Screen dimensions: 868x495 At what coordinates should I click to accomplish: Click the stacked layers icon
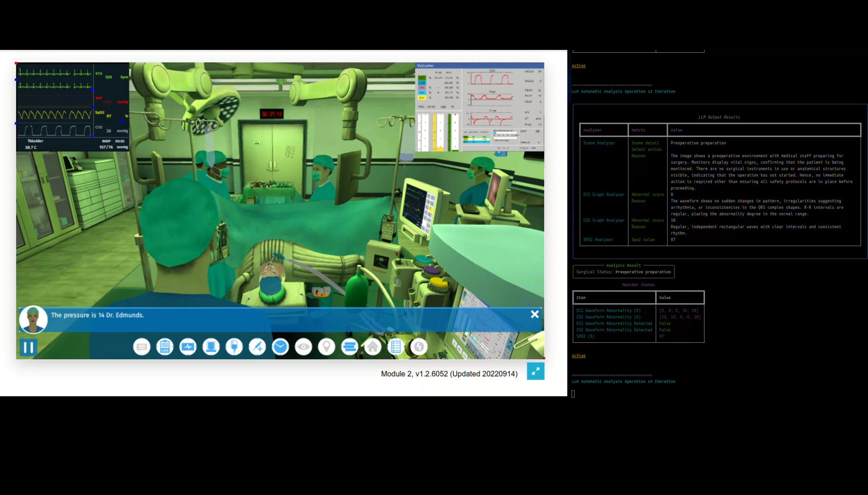pos(349,347)
